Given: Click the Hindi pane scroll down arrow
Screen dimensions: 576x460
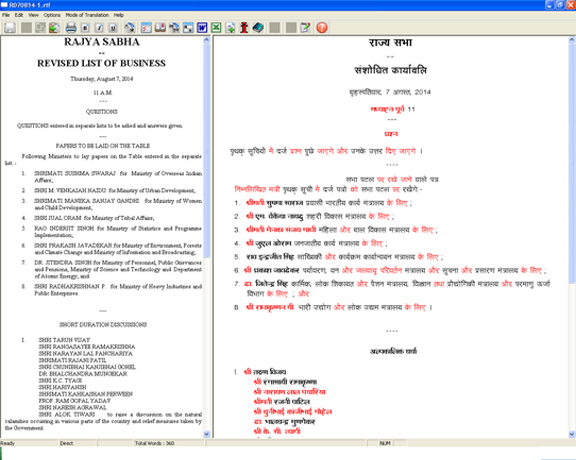Looking at the screenshot, I should coord(572,434).
